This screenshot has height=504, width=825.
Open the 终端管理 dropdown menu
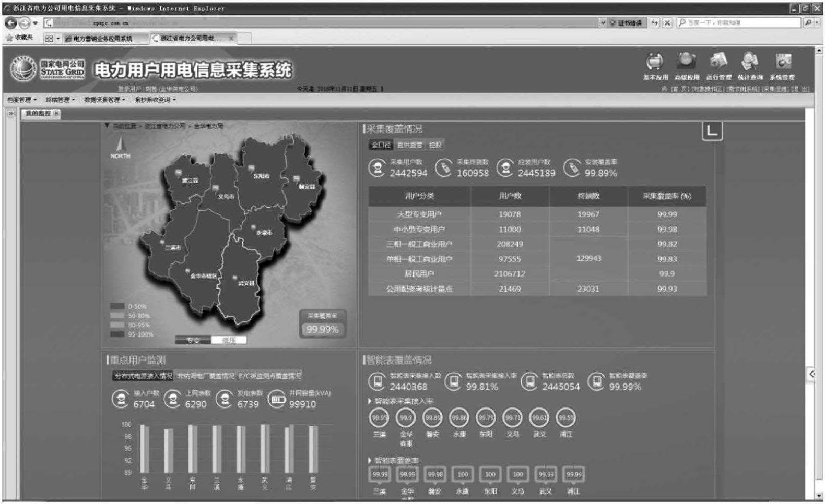pyautogui.click(x=60, y=100)
